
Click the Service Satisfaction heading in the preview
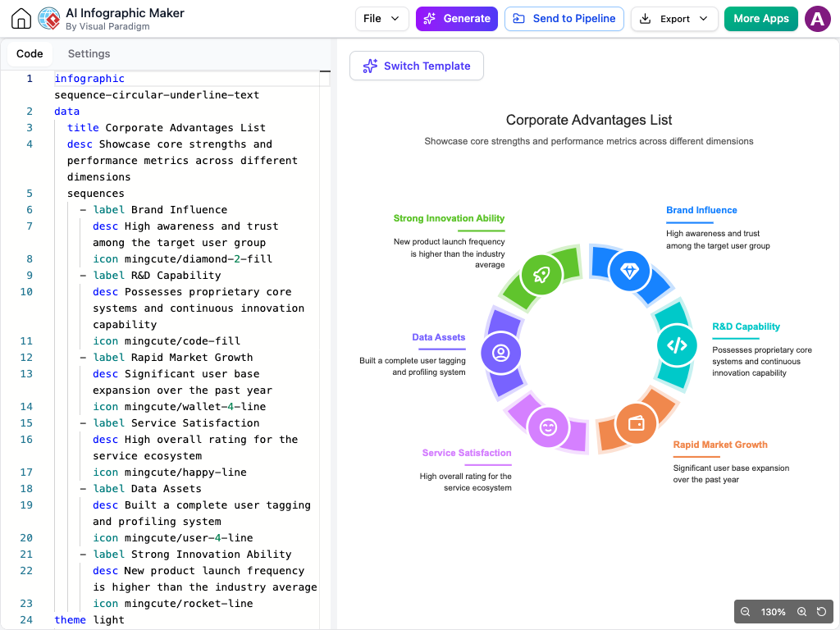point(467,453)
